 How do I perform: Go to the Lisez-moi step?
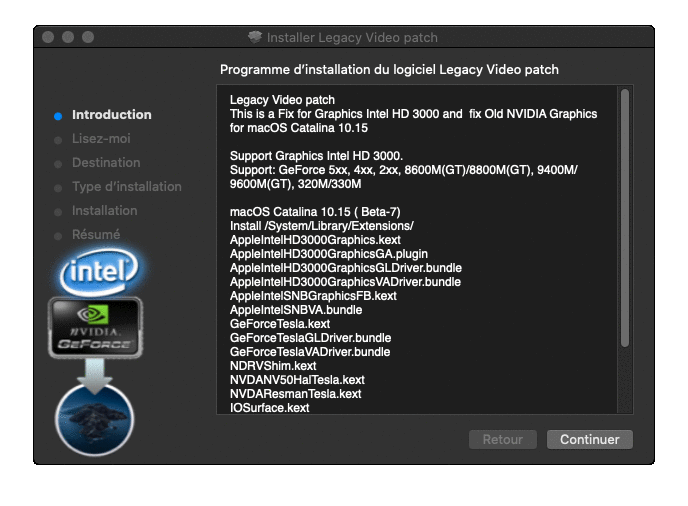tap(101, 139)
